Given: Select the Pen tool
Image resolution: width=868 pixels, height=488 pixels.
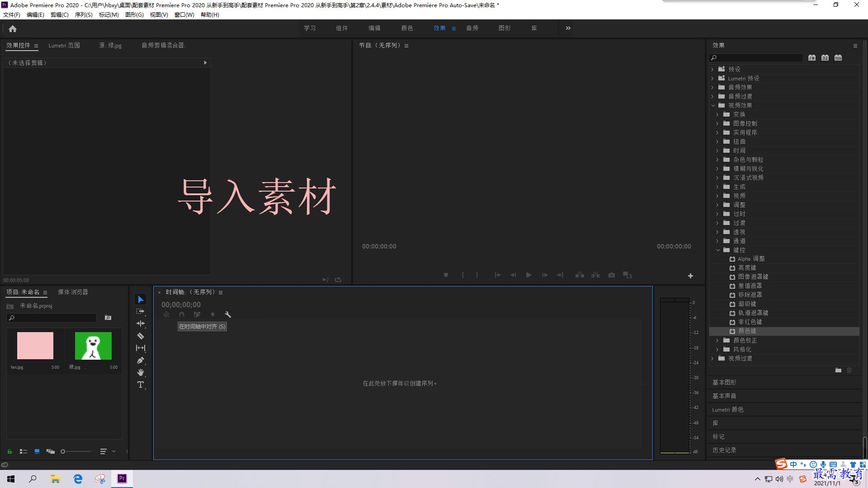Looking at the screenshot, I should [141, 360].
